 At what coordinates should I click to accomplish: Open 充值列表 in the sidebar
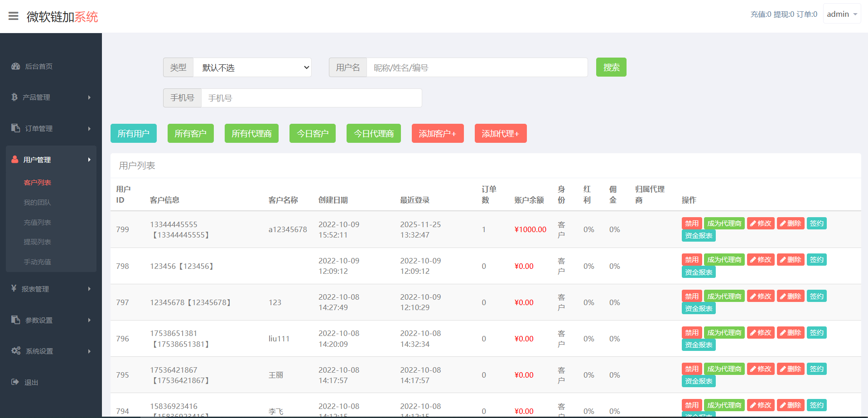click(37, 222)
